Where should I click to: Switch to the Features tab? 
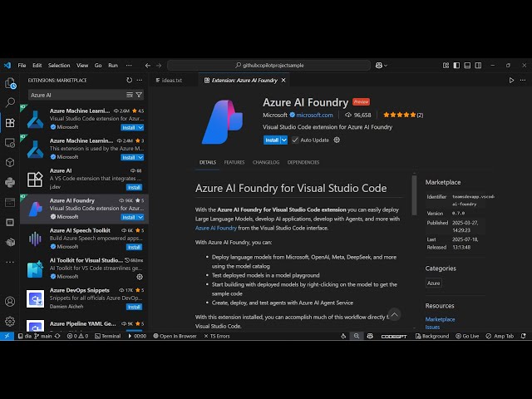(x=234, y=162)
